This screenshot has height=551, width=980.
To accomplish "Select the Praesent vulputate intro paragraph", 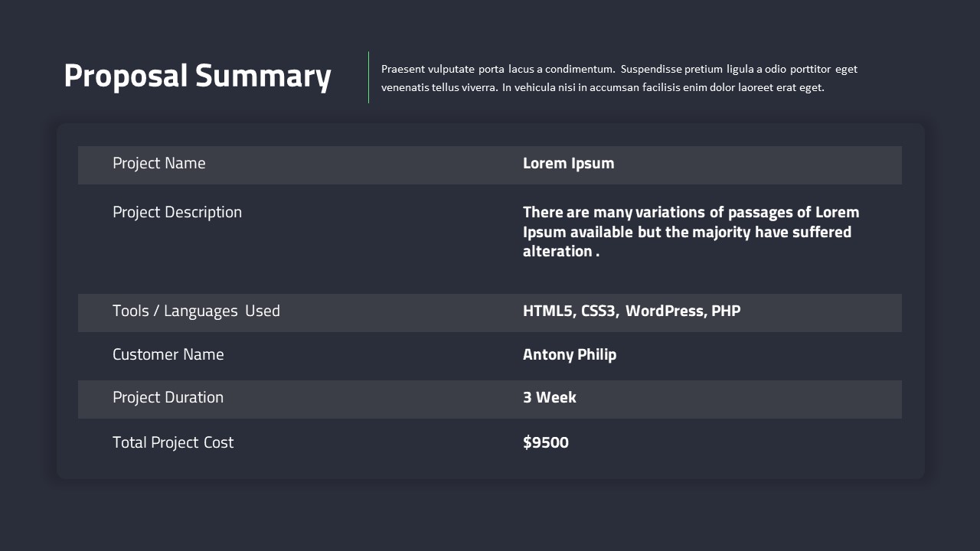I will (x=619, y=78).
